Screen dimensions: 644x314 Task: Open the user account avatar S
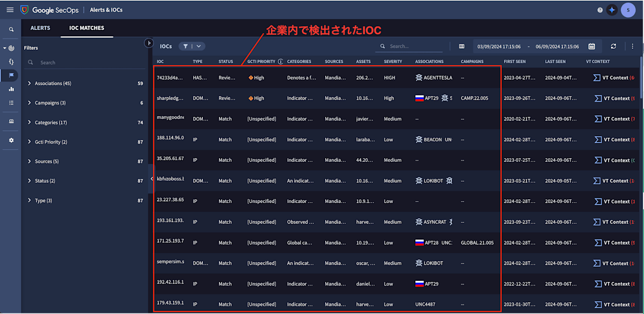tap(628, 10)
